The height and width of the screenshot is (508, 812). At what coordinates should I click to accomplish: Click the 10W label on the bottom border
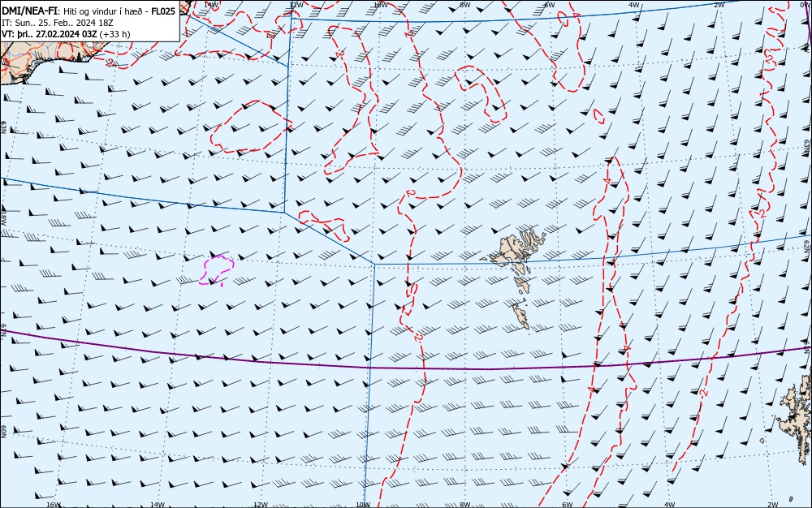pyautogui.click(x=363, y=505)
